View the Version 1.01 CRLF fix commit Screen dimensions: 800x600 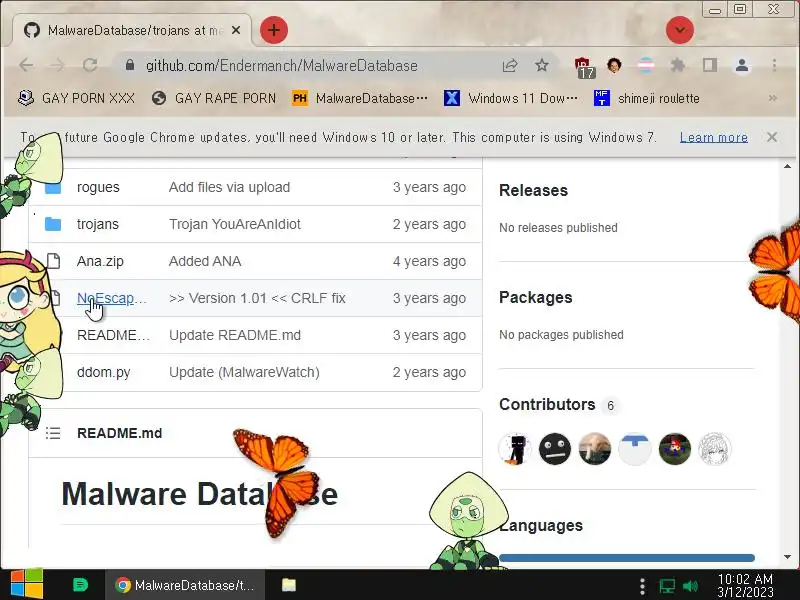click(257, 298)
